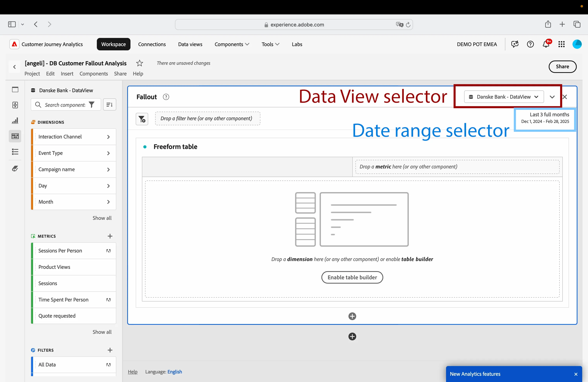The width and height of the screenshot is (588, 382).
Task: Open the Components dropdown in top nav
Action: (x=232, y=44)
